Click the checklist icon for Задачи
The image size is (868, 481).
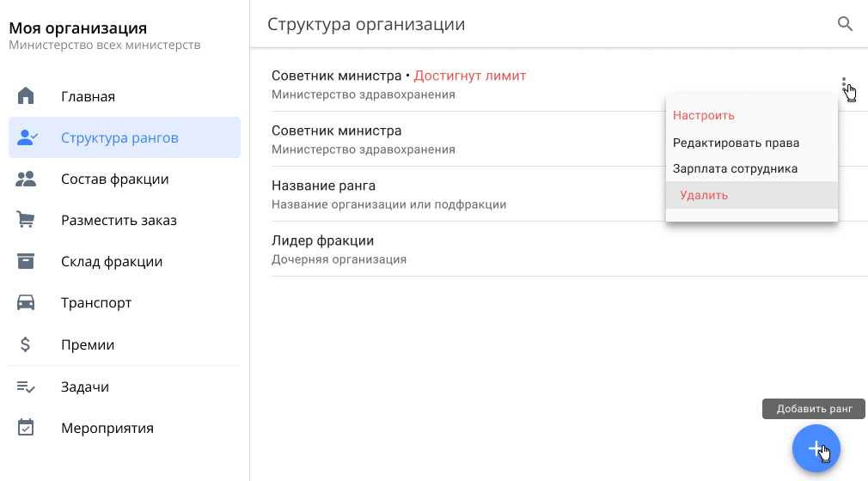26,387
